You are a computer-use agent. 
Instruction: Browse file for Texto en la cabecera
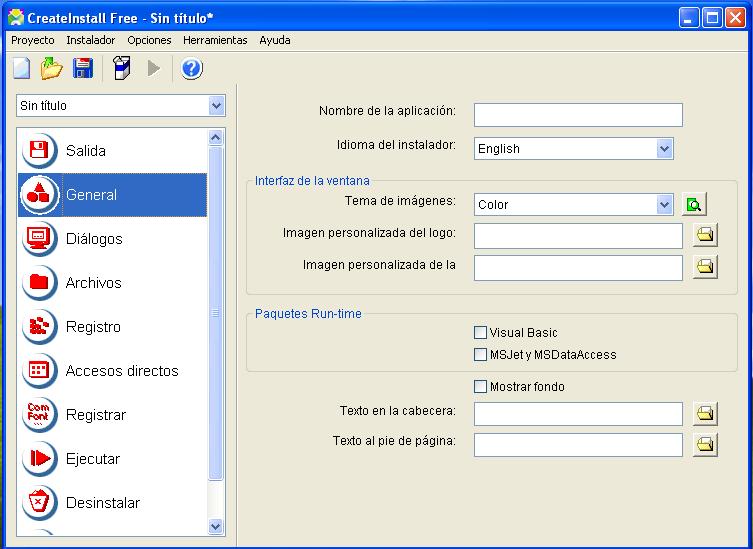point(705,414)
